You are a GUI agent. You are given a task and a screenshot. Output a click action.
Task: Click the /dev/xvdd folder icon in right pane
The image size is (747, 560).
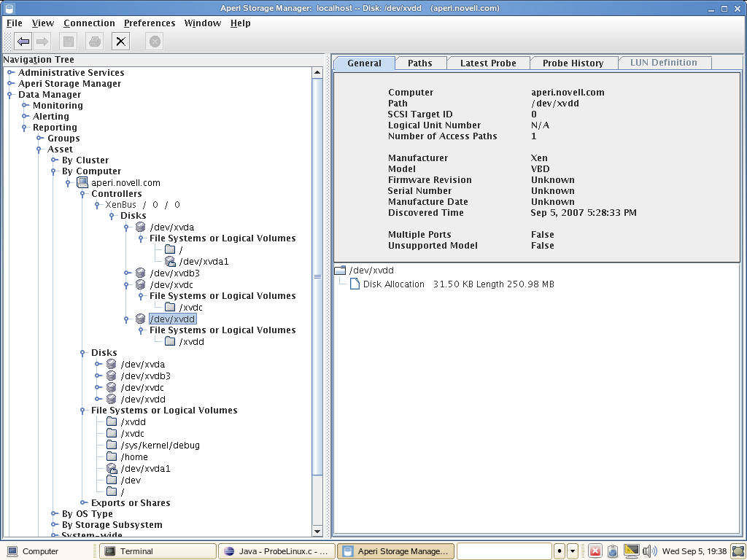pyautogui.click(x=340, y=270)
